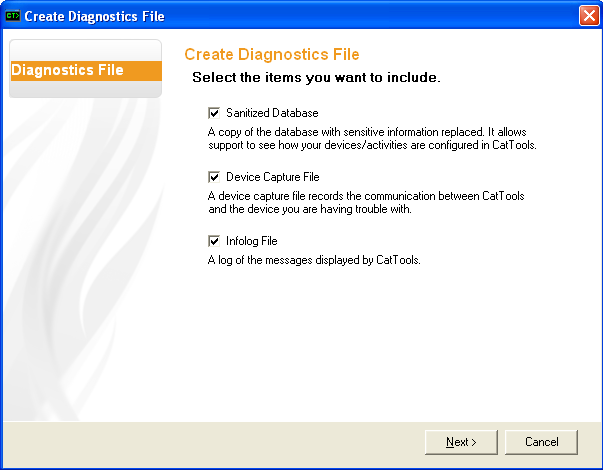Screen dimensions: 603x470
Task: Click the window title bar text
Action: click(94, 16)
